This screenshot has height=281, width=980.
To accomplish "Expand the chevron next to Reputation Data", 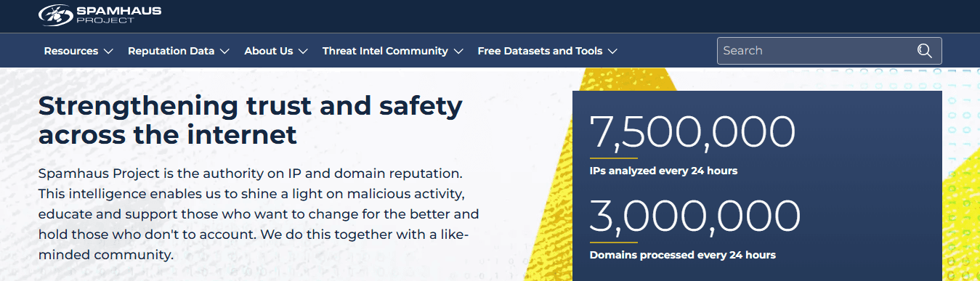I will tap(224, 52).
